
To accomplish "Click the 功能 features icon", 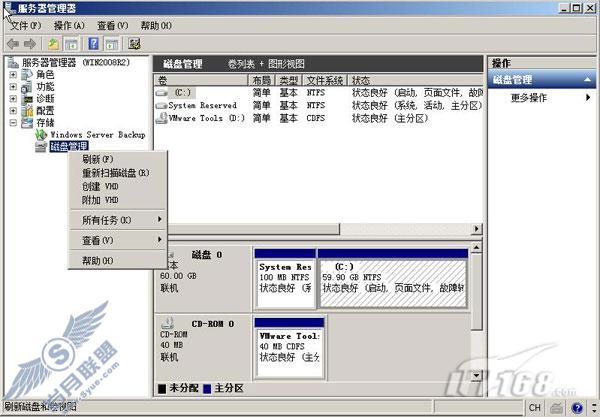I will point(27,87).
